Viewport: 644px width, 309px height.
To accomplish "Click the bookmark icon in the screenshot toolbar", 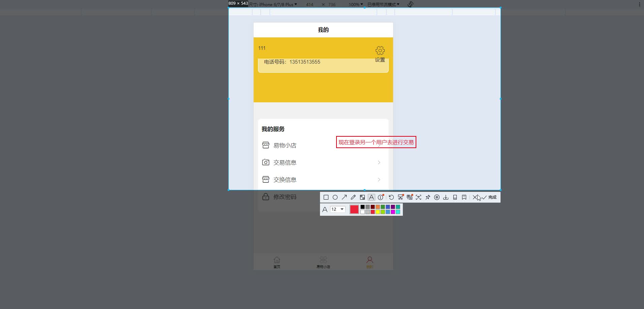I will (x=464, y=197).
